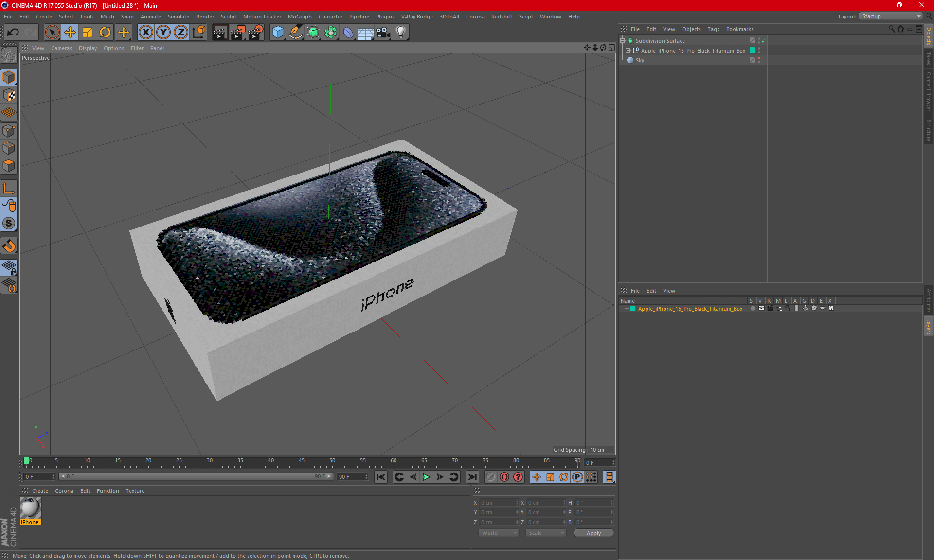Select the Scale tool
The width and height of the screenshot is (934, 560).
88,33
